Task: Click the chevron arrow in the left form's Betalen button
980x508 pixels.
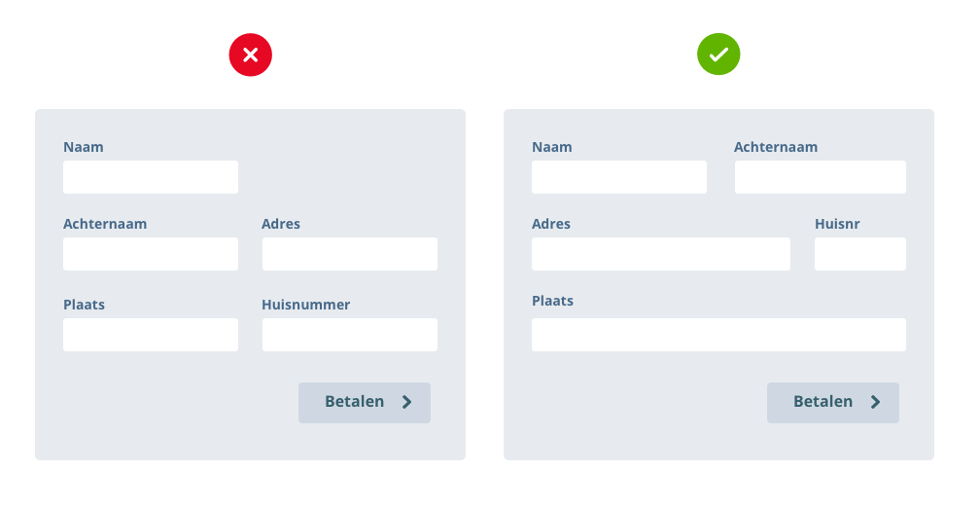Action: (x=406, y=402)
